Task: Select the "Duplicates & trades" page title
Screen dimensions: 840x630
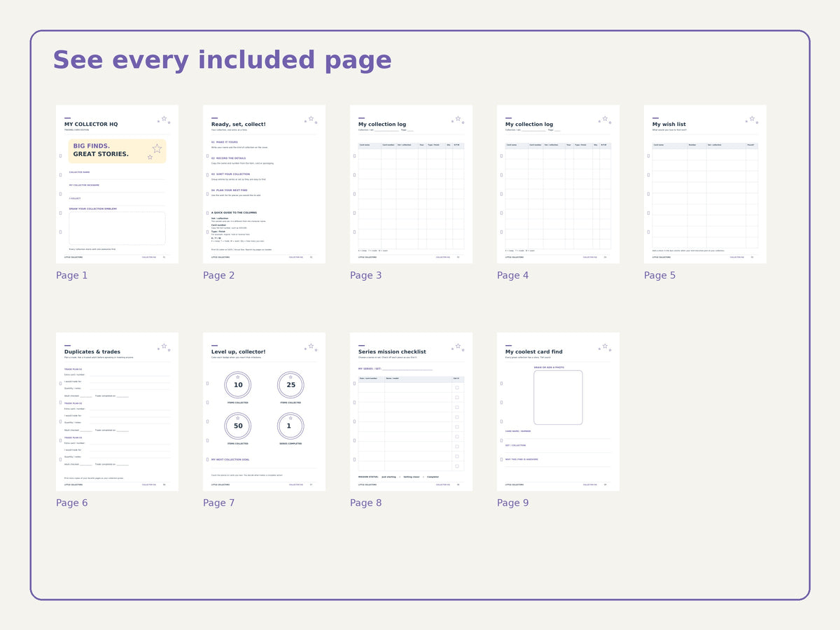Action: (92, 352)
